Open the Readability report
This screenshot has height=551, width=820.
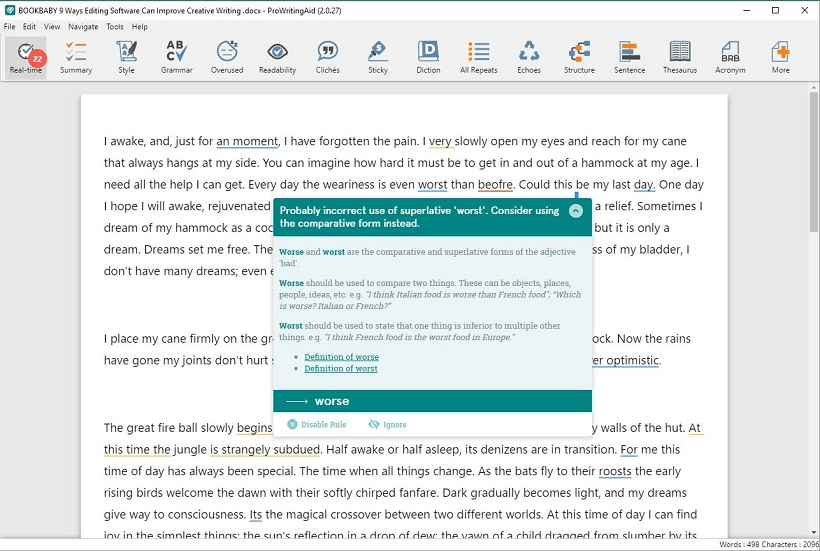tap(277, 58)
